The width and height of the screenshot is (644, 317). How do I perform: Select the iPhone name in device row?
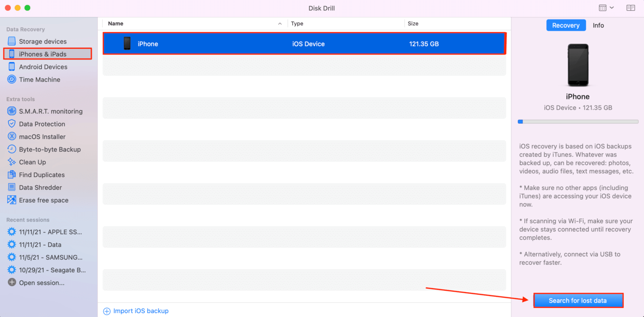tap(148, 44)
